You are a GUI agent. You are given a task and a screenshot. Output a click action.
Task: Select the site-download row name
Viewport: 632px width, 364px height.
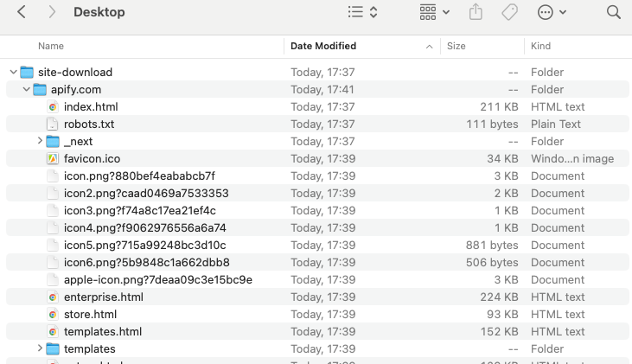pos(75,72)
